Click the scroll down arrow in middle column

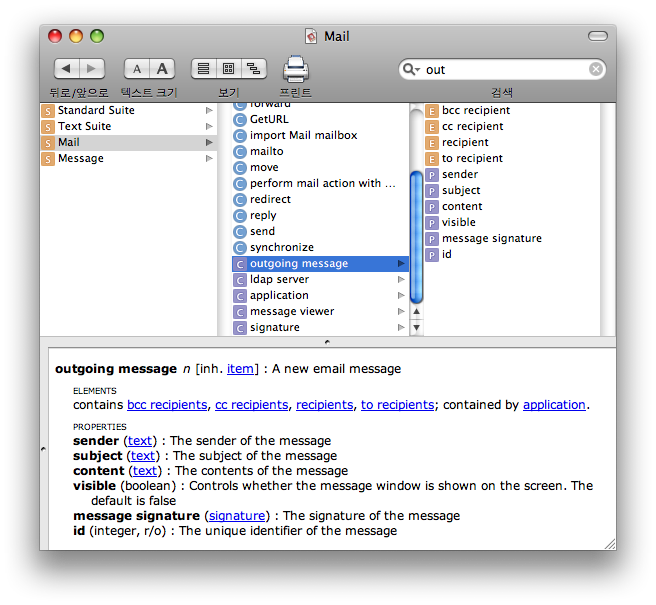[x=416, y=328]
